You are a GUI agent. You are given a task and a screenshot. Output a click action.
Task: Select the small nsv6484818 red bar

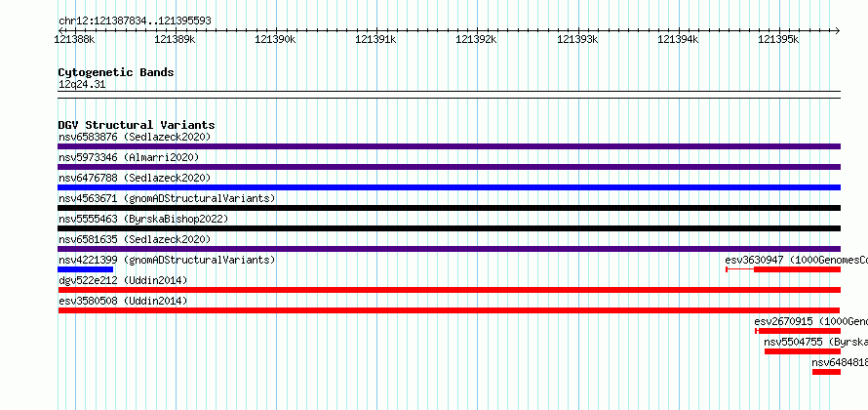click(826, 372)
